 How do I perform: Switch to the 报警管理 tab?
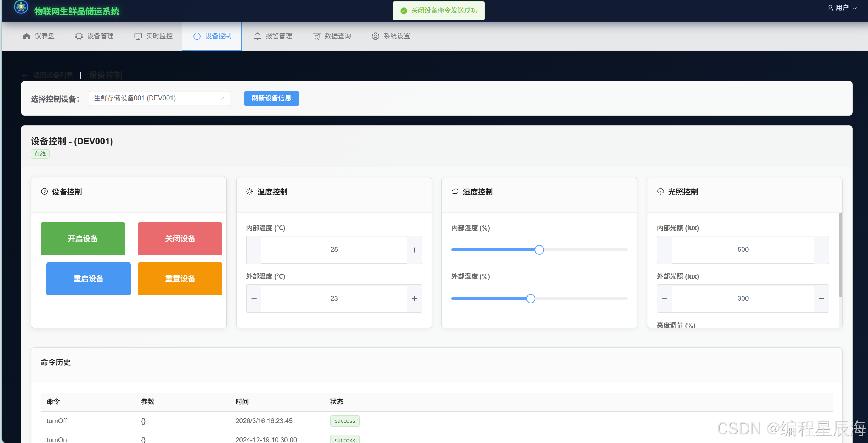click(x=278, y=36)
